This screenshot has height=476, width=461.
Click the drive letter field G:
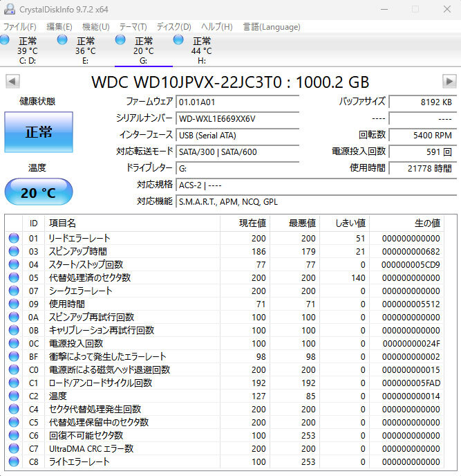[x=238, y=169]
